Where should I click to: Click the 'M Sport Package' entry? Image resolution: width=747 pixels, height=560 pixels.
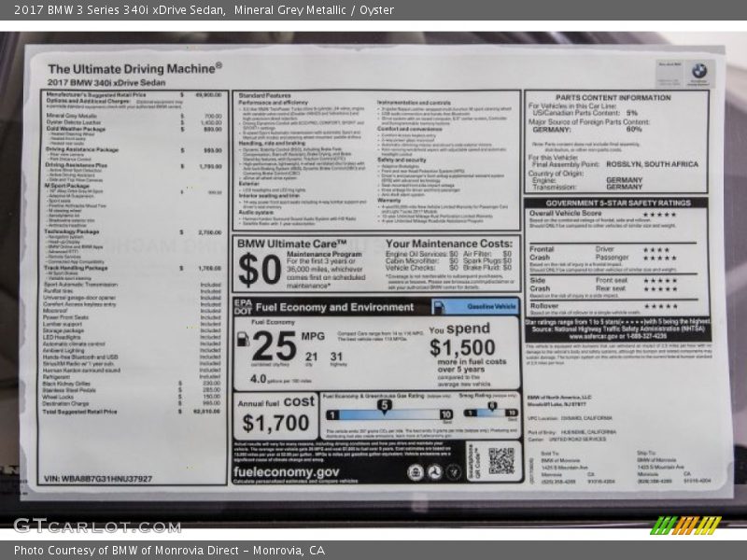[66, 186]
